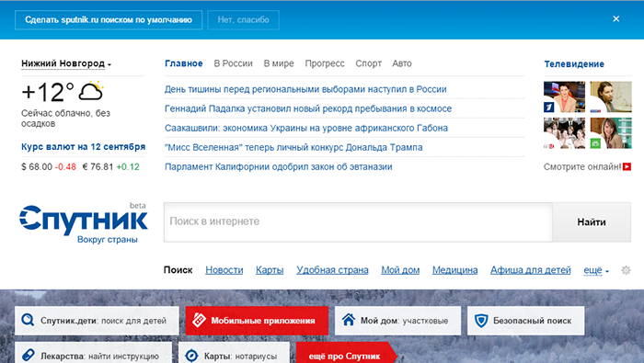Screen dimensions: 644x363
Task: Click the red play icon by Смотрите онлайн
Action: [x=627, y=166]
